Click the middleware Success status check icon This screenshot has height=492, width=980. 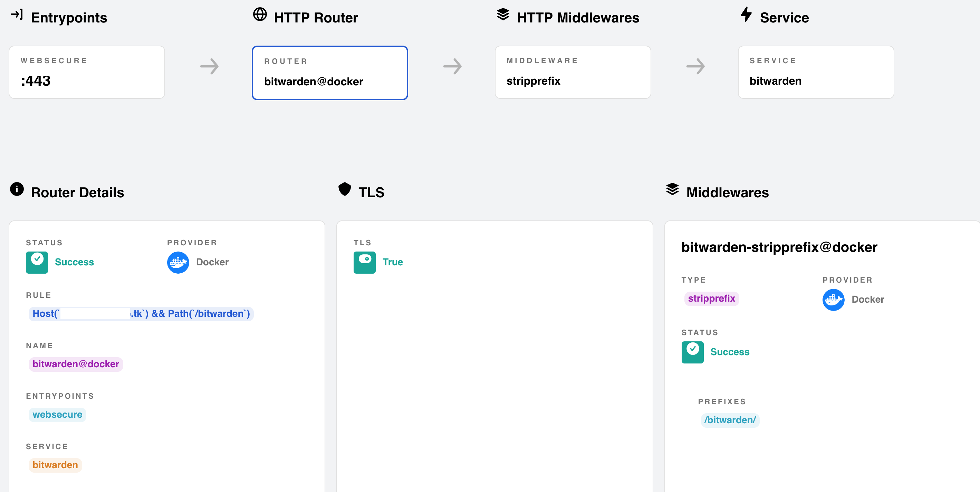coord(692,352)
